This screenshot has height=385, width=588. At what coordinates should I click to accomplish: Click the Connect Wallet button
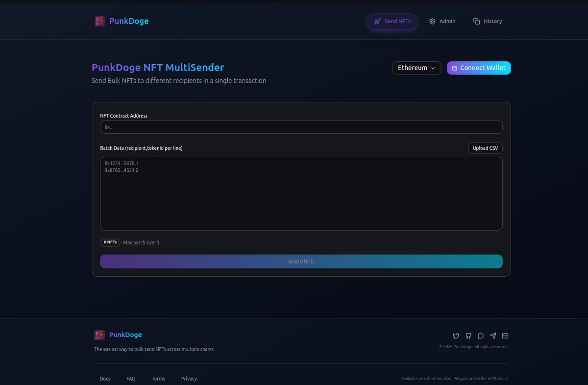479,68
